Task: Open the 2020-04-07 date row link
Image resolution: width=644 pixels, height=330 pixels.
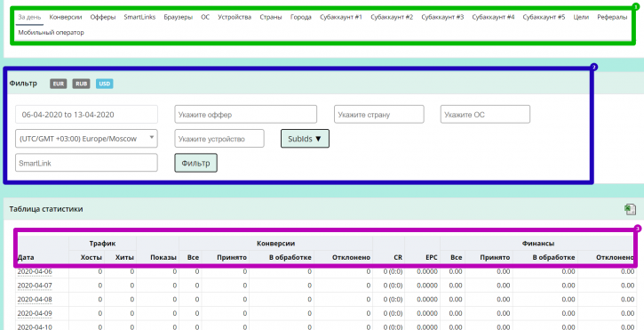Action: click(35, 286)
